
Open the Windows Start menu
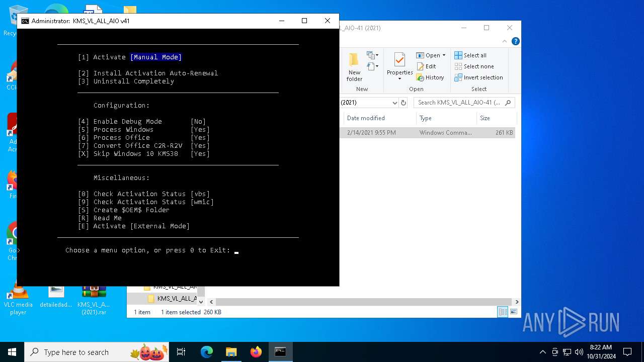(12, 352)
